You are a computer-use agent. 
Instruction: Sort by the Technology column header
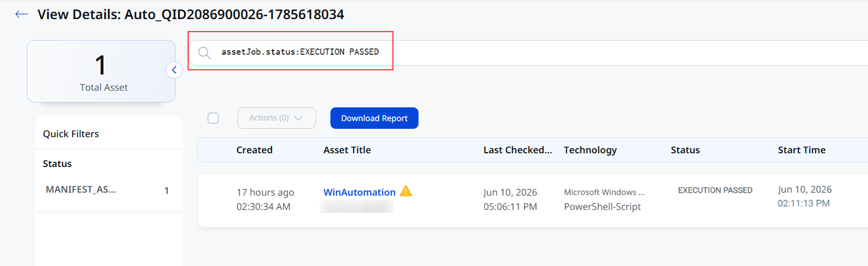(591, 150)
